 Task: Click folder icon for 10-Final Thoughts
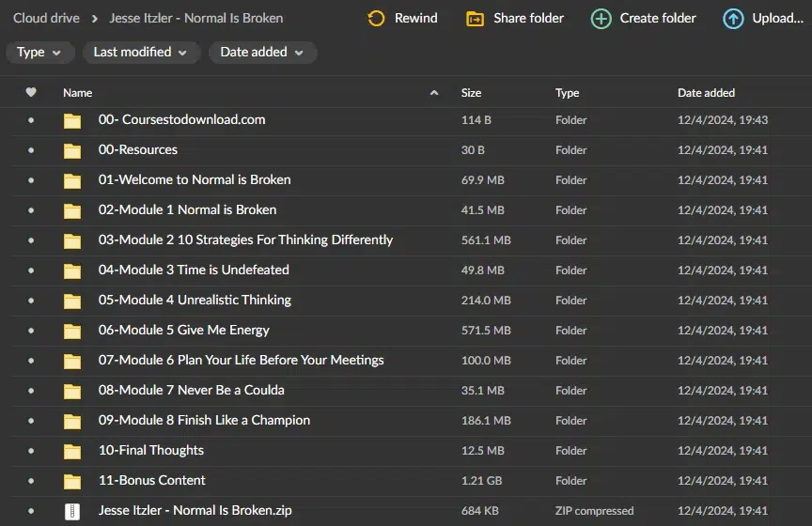(x=72, y=451)
